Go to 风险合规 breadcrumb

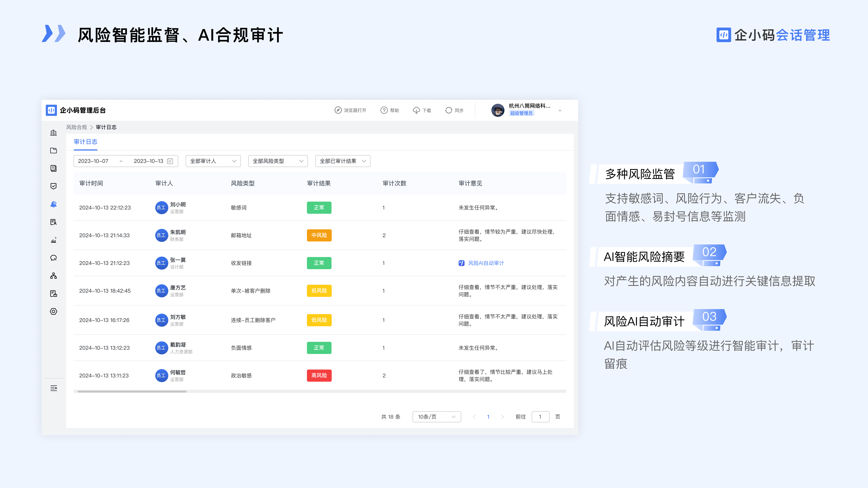point(77,127)
